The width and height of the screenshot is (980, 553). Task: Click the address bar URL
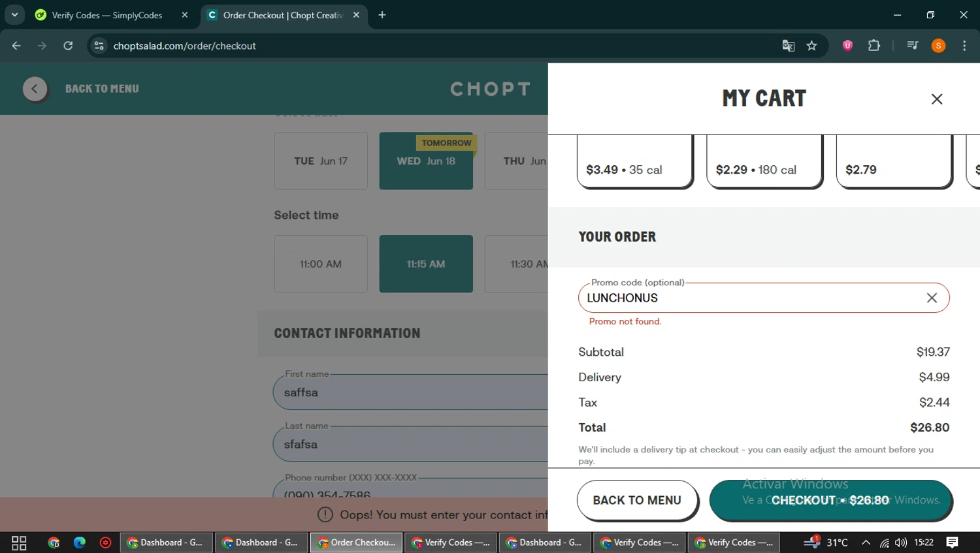click(184, 46)
